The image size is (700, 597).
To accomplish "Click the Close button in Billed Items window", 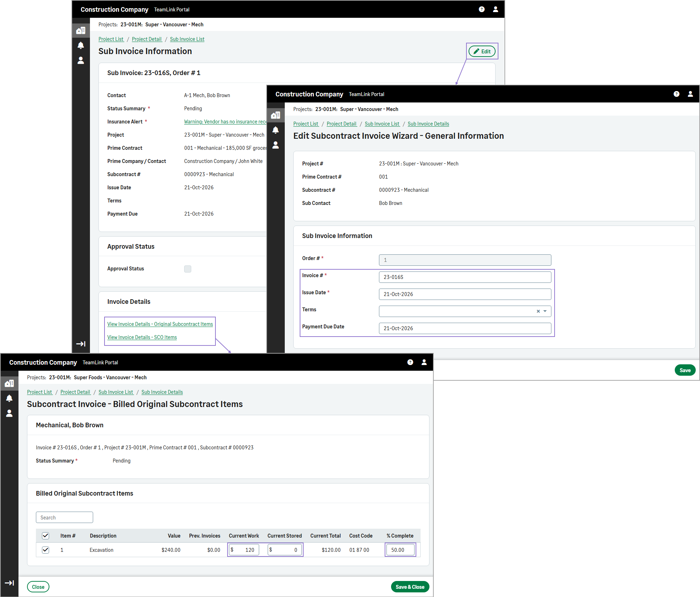I will (x=38, y=587).
